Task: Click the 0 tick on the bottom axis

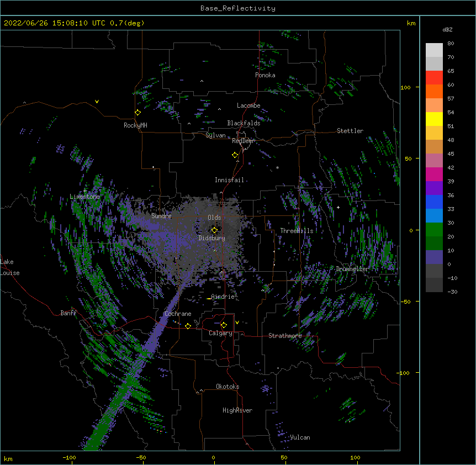Action: [x=213, y=458]
